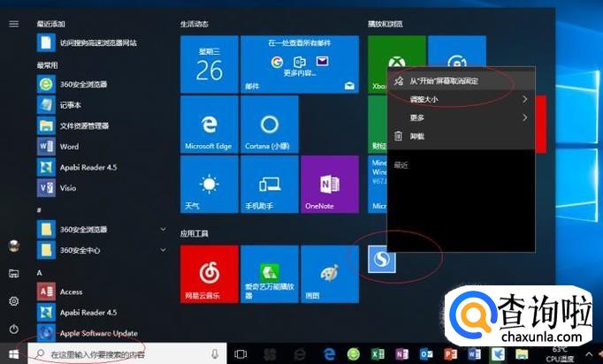Launch Word from the app list
The width and height of the screenshot is (603, 364).
click(102, 147)
